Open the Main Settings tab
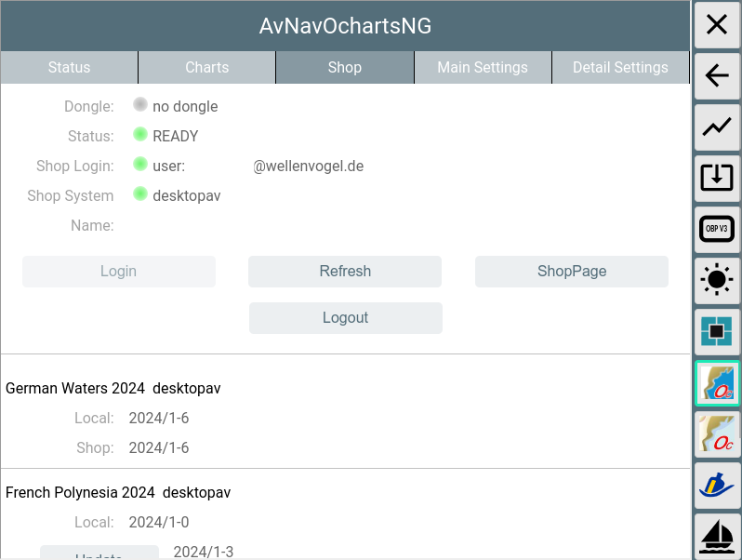This screenshot has width=742, height=560. coord(483,67)
